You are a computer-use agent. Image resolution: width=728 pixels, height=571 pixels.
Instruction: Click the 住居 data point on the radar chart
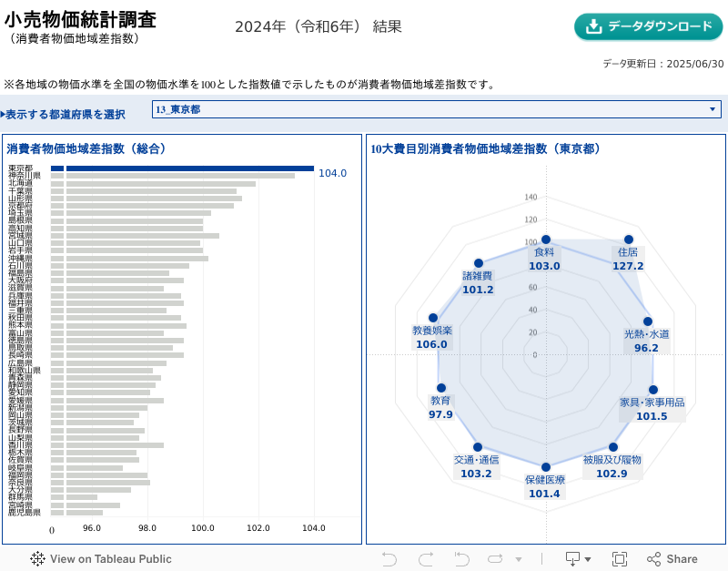tap(629, 240)
